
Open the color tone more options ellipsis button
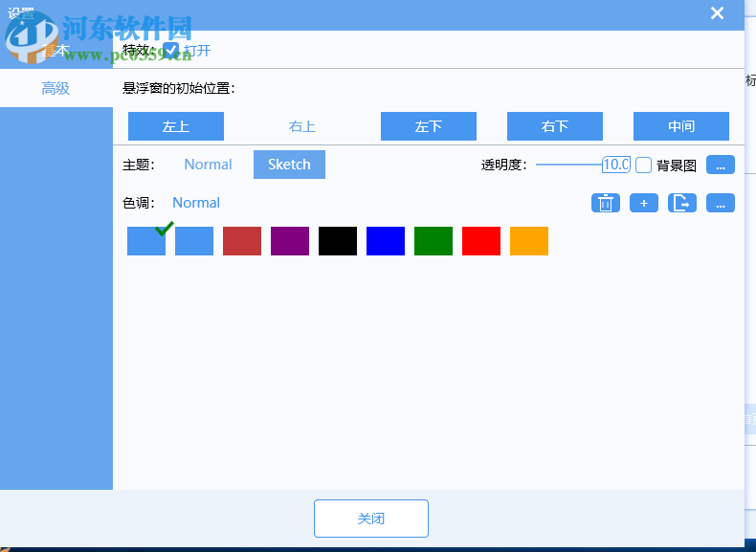721,203
